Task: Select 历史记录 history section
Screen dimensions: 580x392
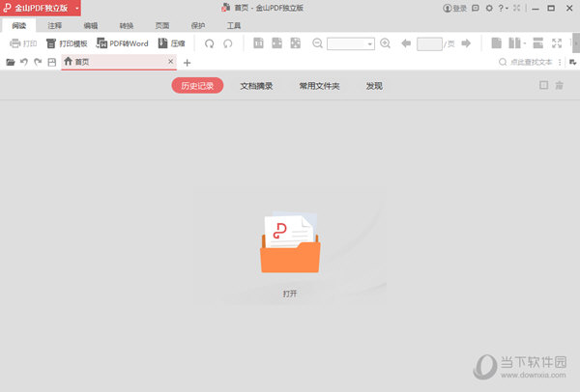Action: pos(197,86)
